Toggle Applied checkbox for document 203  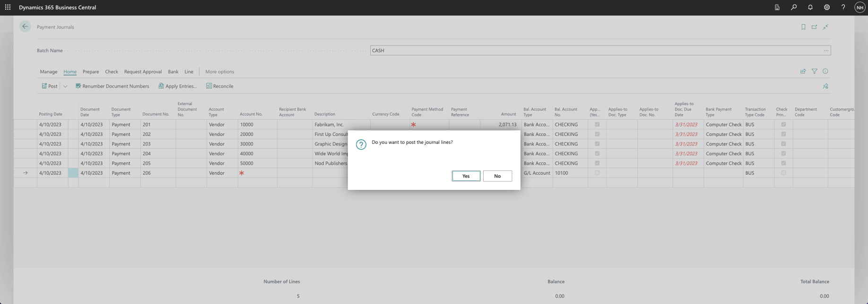point(597,144)
